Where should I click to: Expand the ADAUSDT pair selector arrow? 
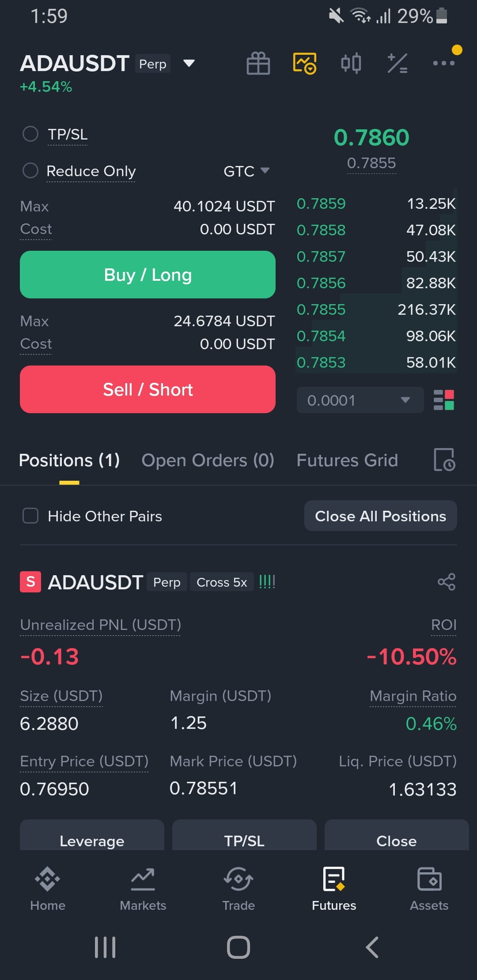click(189, 63)
